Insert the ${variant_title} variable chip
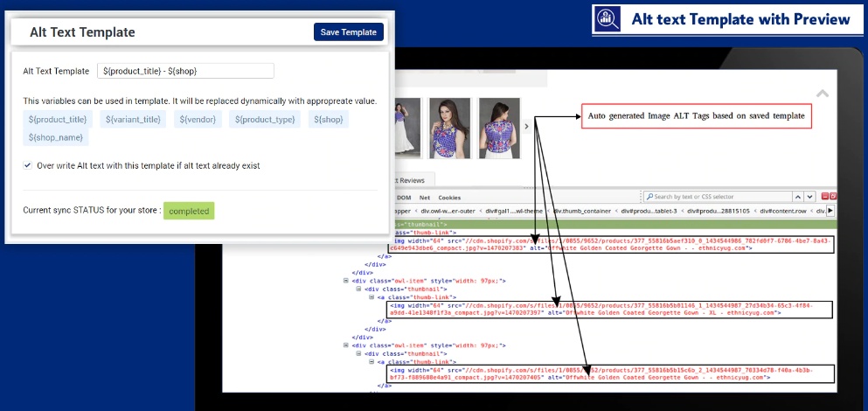 pyautogui.click(x=133, y=119)
